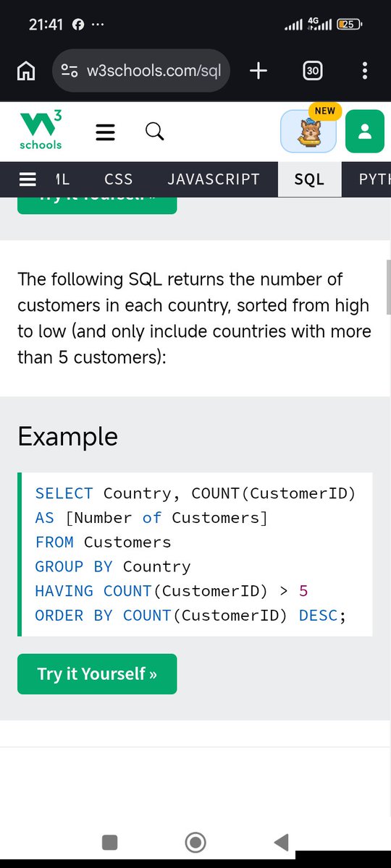Viewport: 391px width, 868px height.
Task: Switch to the JAVASCRIPT tab
Action: (214, 179)
